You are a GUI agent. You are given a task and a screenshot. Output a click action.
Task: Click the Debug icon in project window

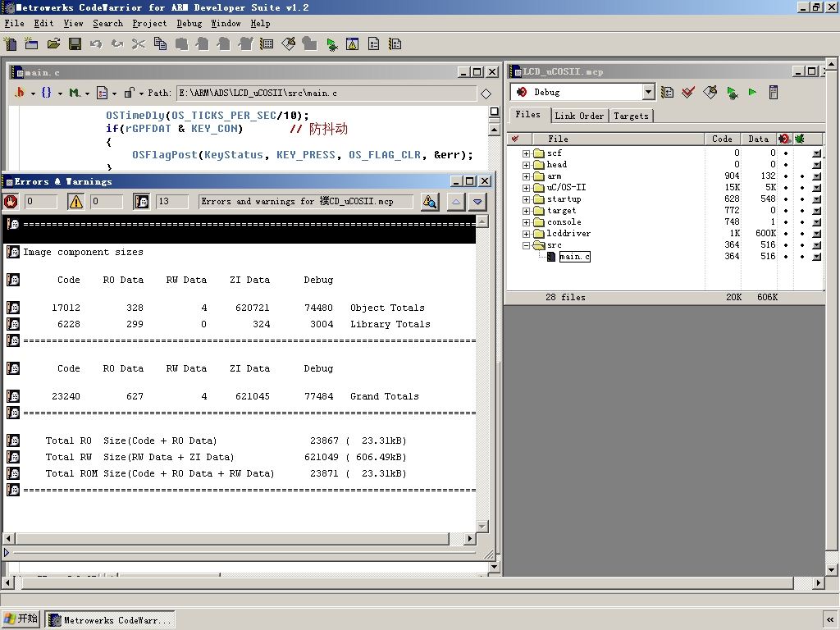coord(732,93)
